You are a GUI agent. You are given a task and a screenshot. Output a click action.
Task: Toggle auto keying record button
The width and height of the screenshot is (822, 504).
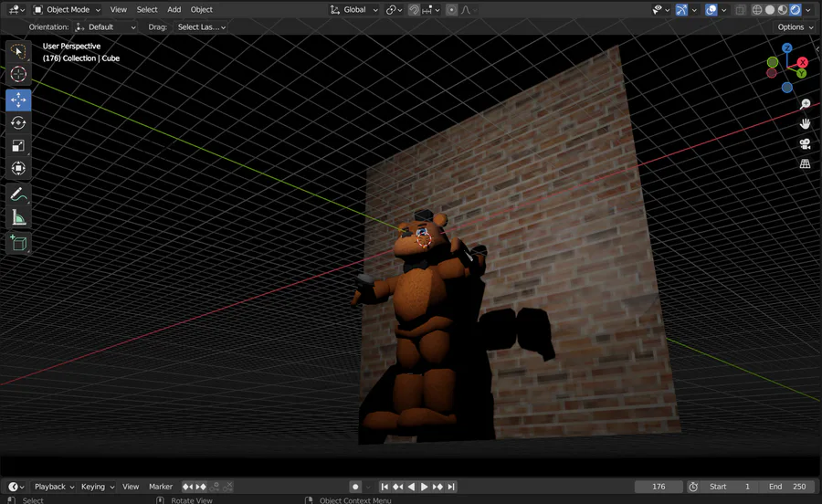click(x=355, y=487)
